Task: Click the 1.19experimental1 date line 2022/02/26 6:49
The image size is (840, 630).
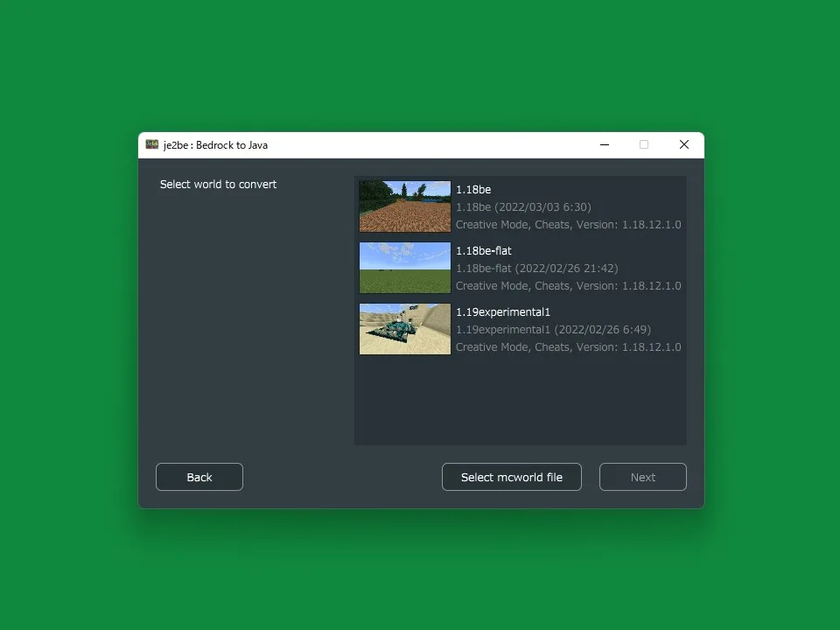Action: click(x=553, y=330)
